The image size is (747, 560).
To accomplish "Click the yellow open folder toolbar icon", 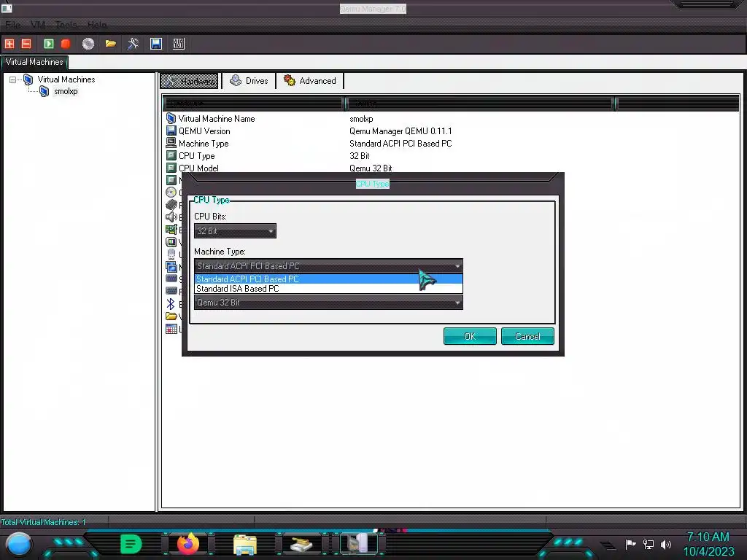I will 111,44.
